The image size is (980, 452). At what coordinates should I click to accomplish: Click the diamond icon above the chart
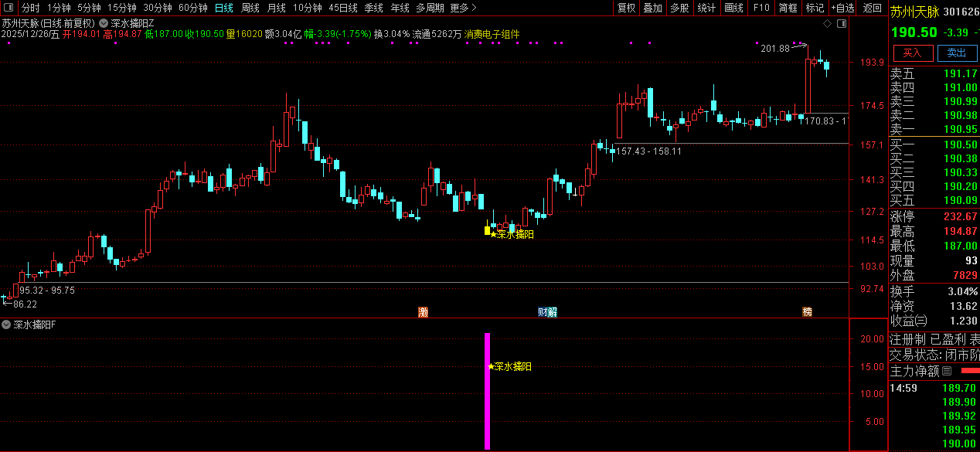tap(828, 23)
